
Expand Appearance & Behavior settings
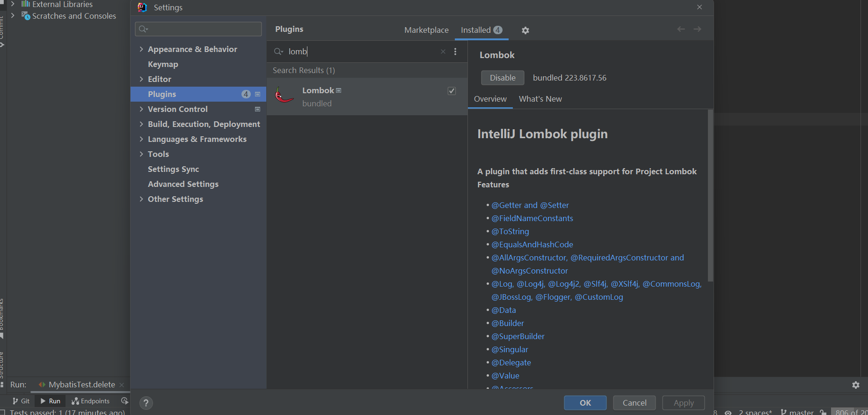(x=141, y=49)
